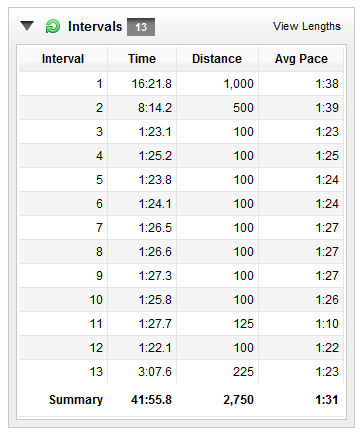Viewport: 360px width, 436px height.
Task: Click the 1:24 pace of interval 5
Action: coord(327,180)
